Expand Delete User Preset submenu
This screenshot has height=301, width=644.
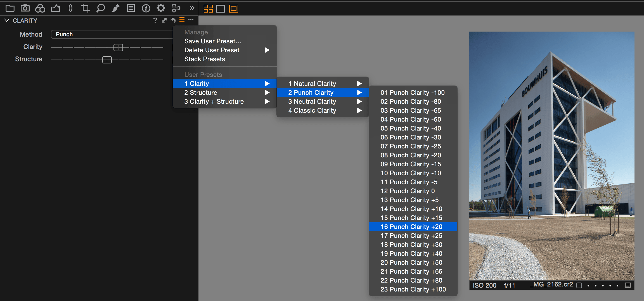[x=225, y=50]
